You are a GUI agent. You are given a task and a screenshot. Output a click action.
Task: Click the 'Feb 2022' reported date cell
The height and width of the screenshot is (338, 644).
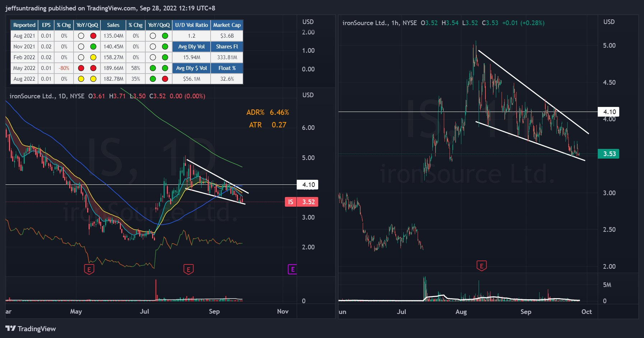coord(24,57)
